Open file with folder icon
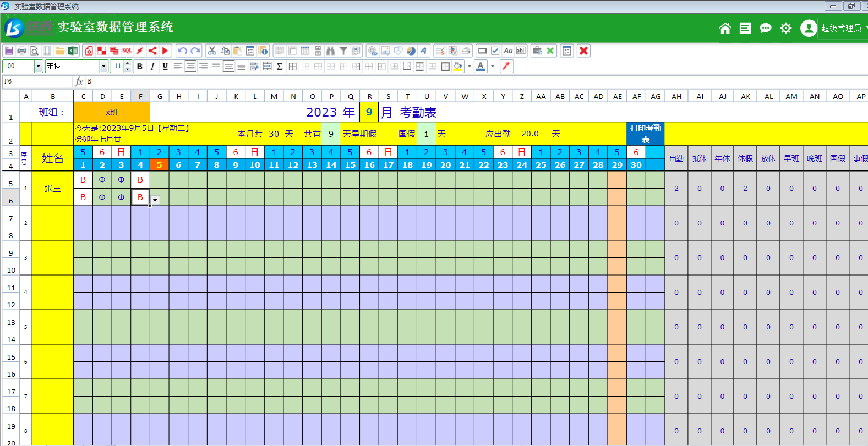The width and height of the screenshot is (868, 446). tap(60, 51)
